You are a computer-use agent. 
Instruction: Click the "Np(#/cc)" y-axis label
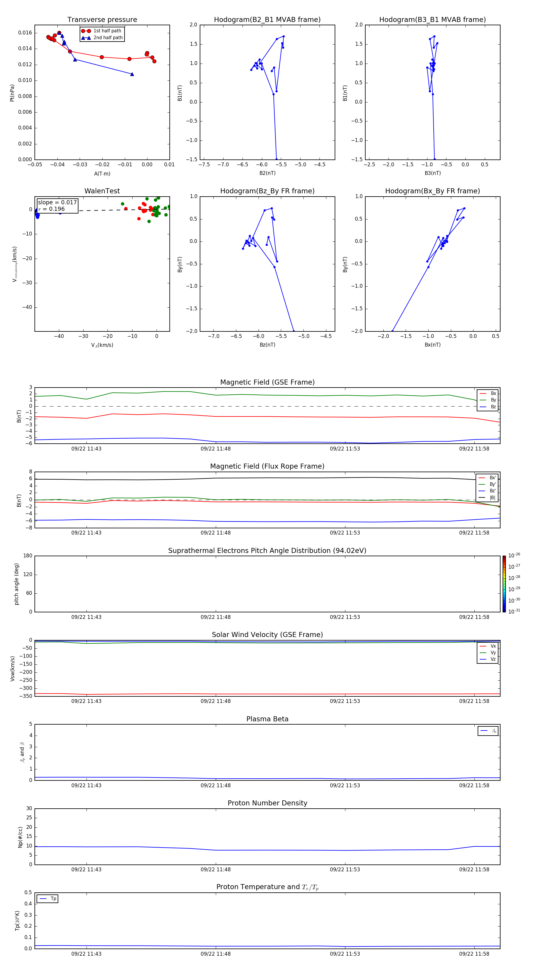coord(20,837)
